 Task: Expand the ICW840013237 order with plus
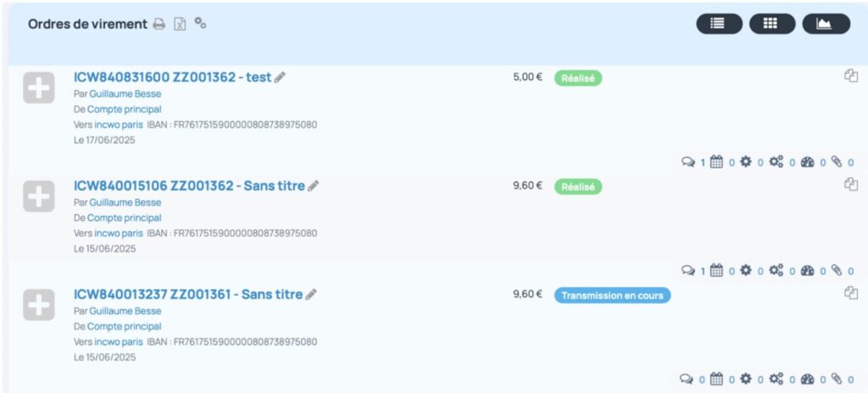39,305
